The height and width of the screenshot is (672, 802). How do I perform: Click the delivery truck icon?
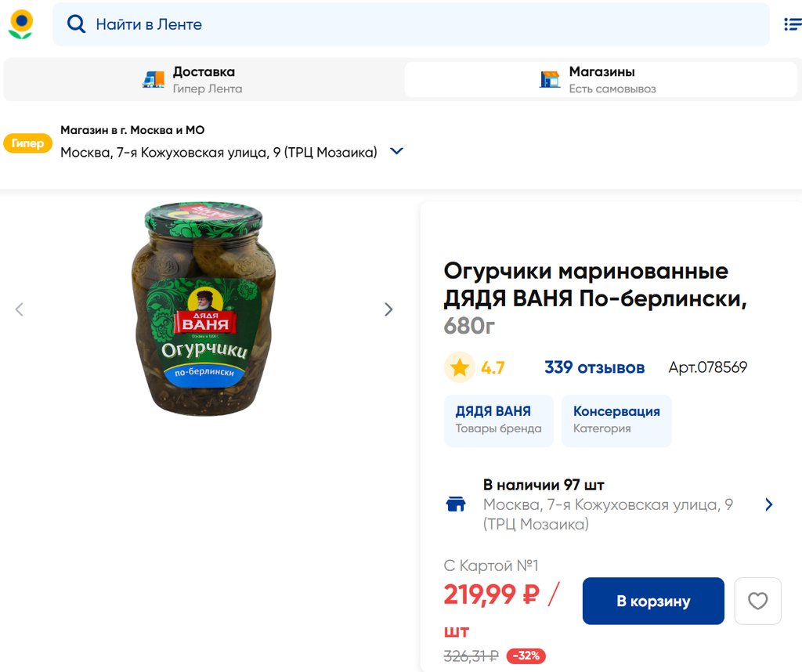coord(154,79)
